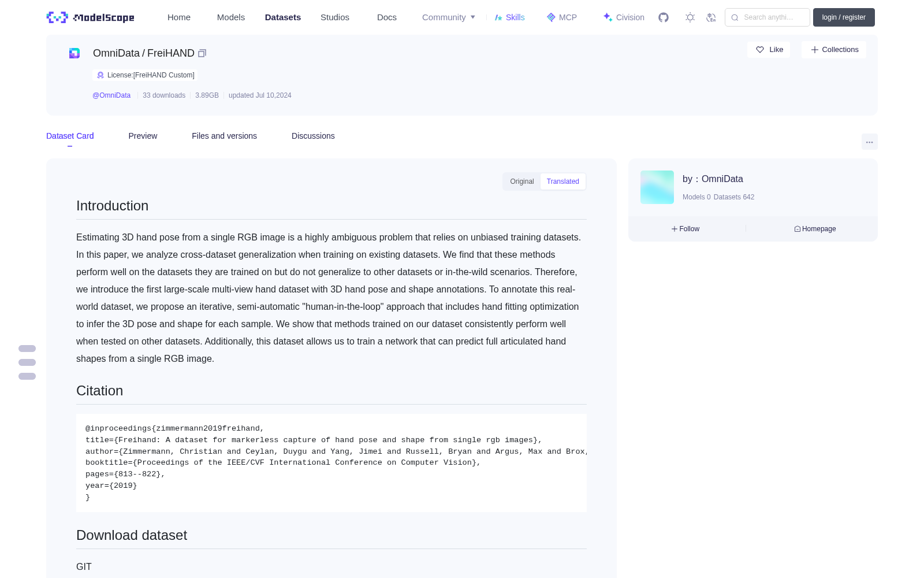
Task: Focus the search anything field
Action: 767,17
